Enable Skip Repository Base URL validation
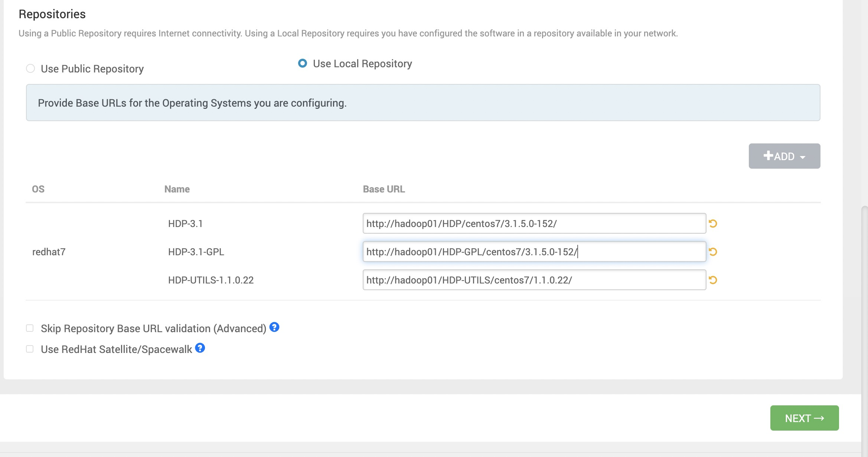The image size is (868, 457). pos(30,328)
